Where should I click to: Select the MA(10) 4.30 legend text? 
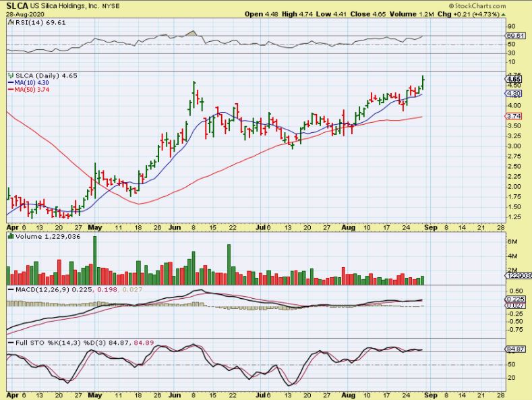32,83
